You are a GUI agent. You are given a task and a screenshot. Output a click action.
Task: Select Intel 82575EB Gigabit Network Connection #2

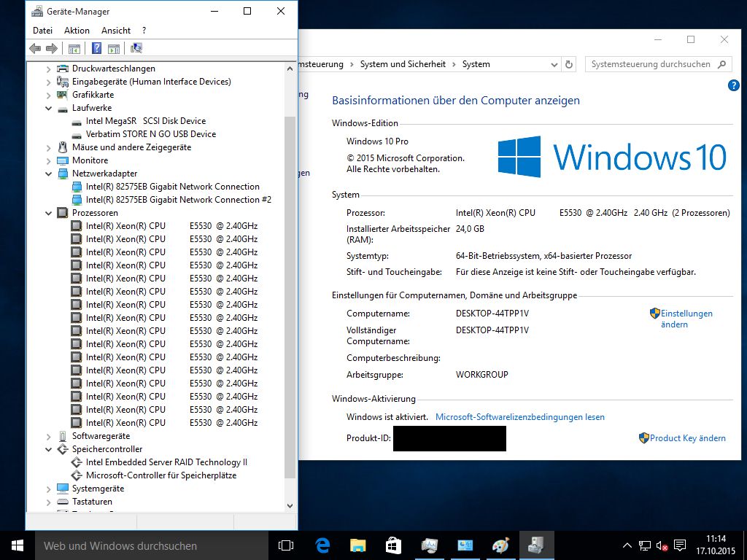(179, 200)
